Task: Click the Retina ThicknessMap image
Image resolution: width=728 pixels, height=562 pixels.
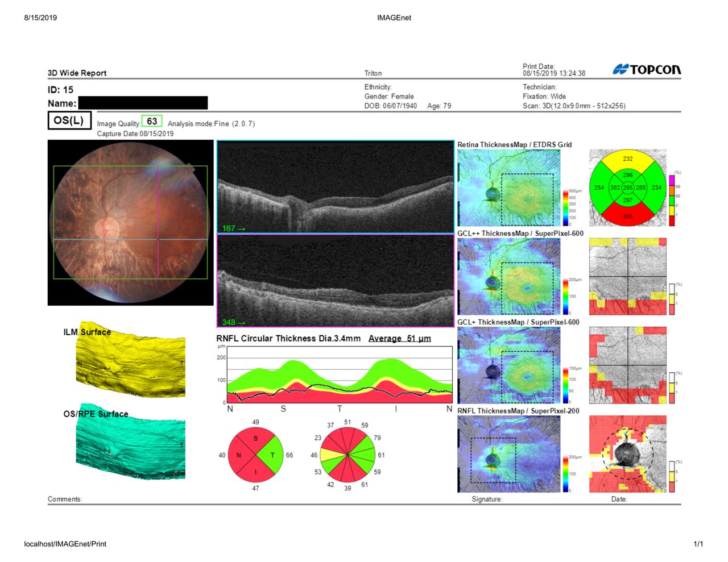Action: click(x=508, y=188)
